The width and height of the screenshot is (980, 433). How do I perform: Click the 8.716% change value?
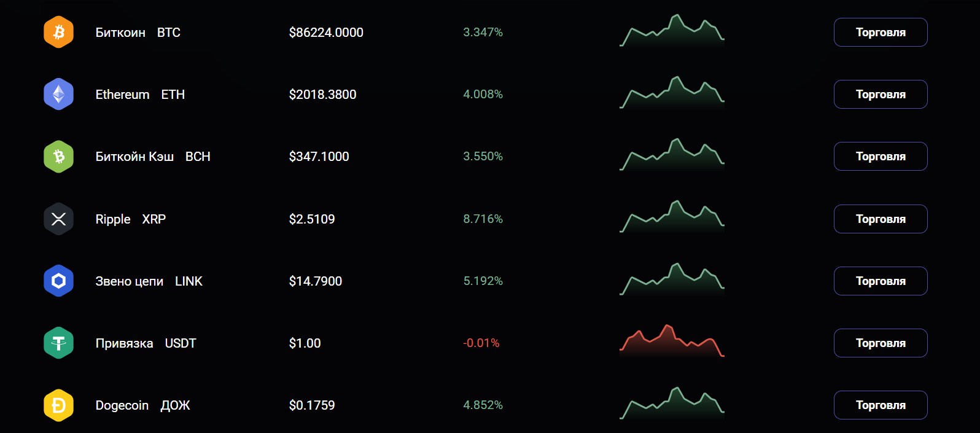click(483, 219)
